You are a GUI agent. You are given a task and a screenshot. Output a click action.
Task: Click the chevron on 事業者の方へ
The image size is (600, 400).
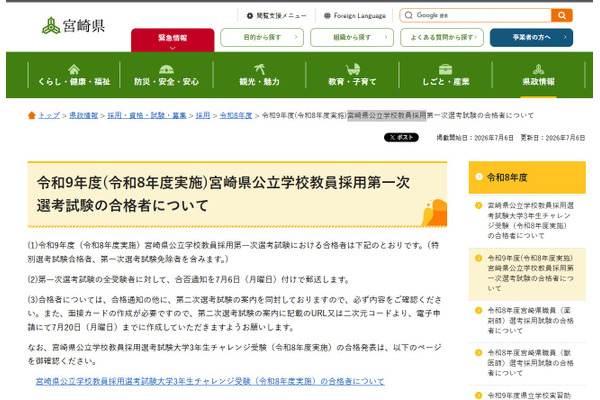point(565,37)
